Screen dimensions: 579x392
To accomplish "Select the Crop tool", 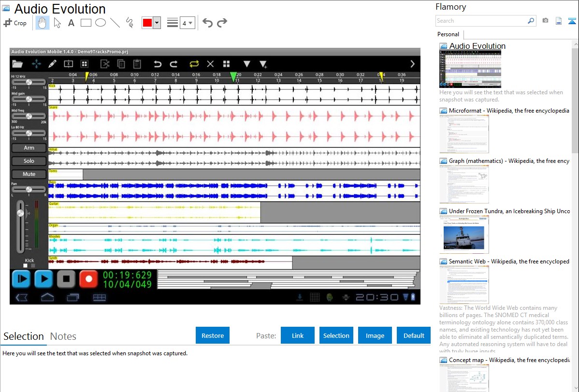I will point(15,23).
